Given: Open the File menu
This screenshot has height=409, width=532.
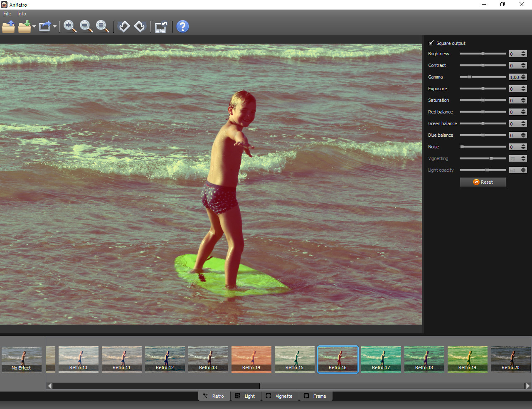Looking at the screenshot, I should click(x=7, y=14).
